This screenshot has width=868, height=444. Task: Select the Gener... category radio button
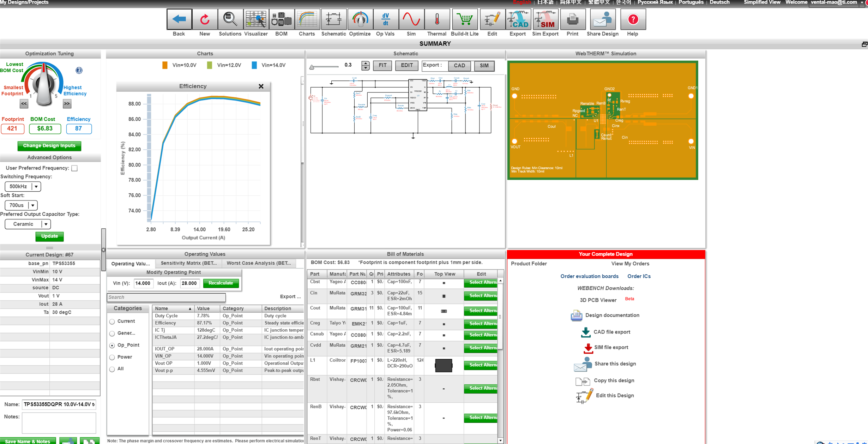(112, 334)
